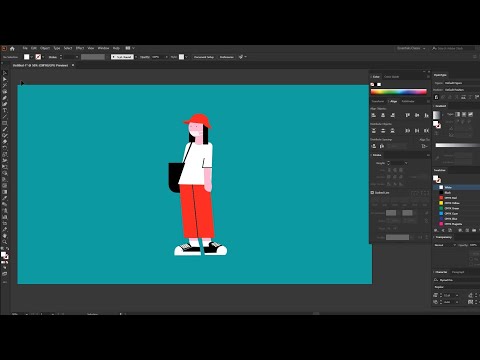480x360 pixels.
Task: Click the Preferences button
Action: (x=227, y=57)
